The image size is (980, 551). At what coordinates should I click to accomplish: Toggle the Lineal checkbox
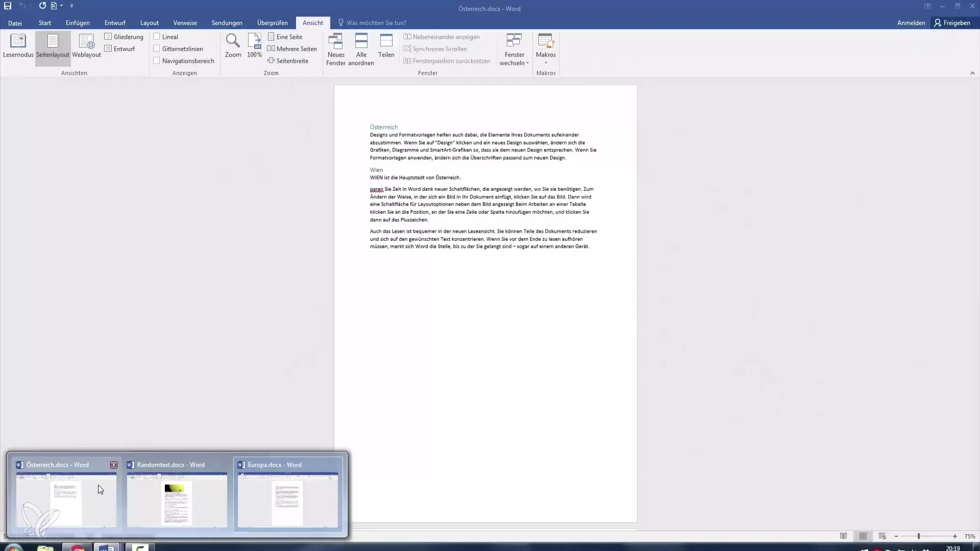156,36
